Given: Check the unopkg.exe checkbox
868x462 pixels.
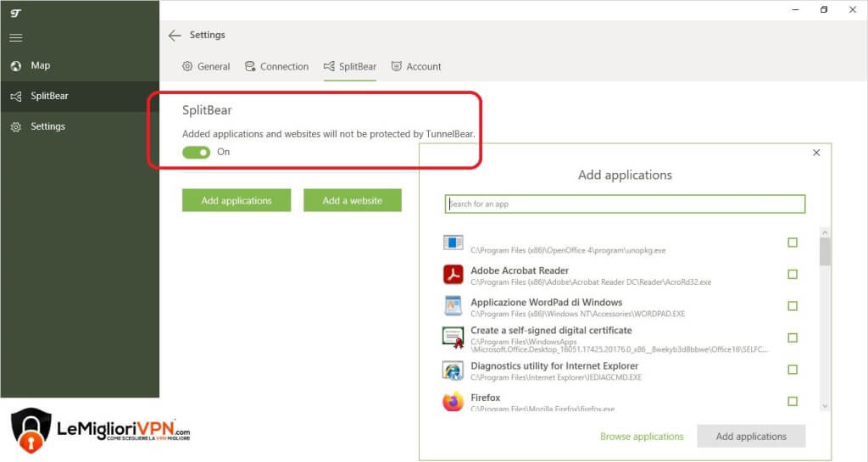Looking at the screenshot, I should click(x=793, y=242).
